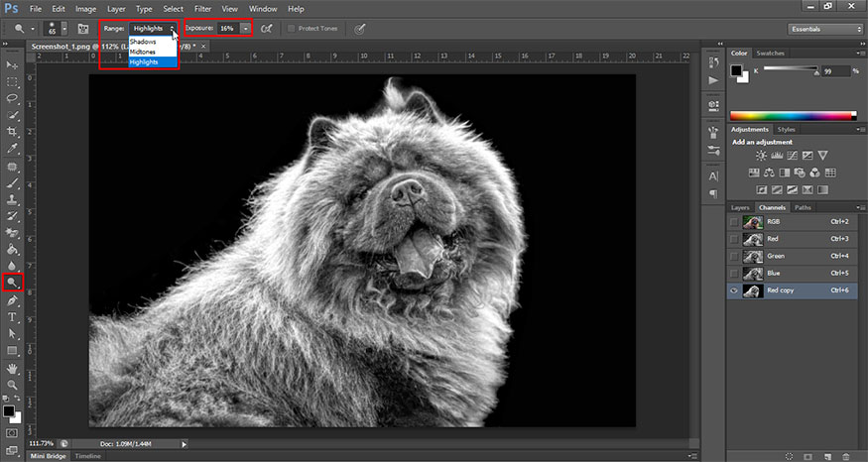
Task: Select the Quick Selection tool
Action: [x=12, y=115]
